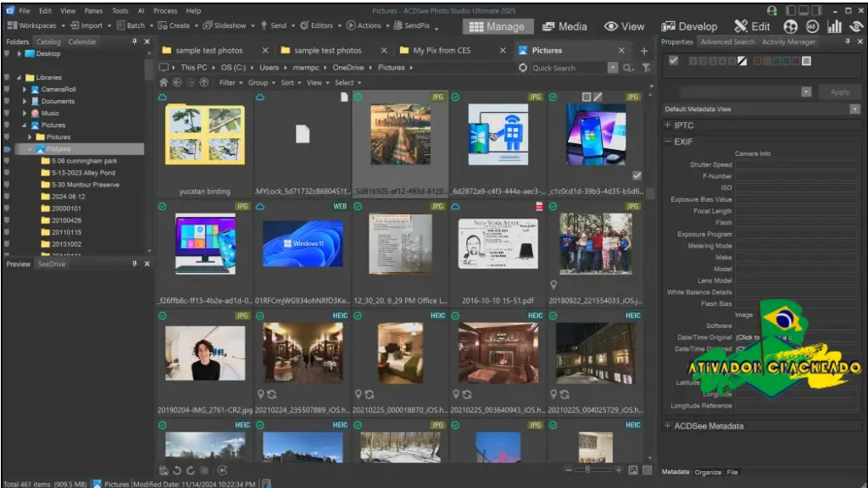Open the Tools menu
This screenshot has width=868, height=488.
(120, 10)
